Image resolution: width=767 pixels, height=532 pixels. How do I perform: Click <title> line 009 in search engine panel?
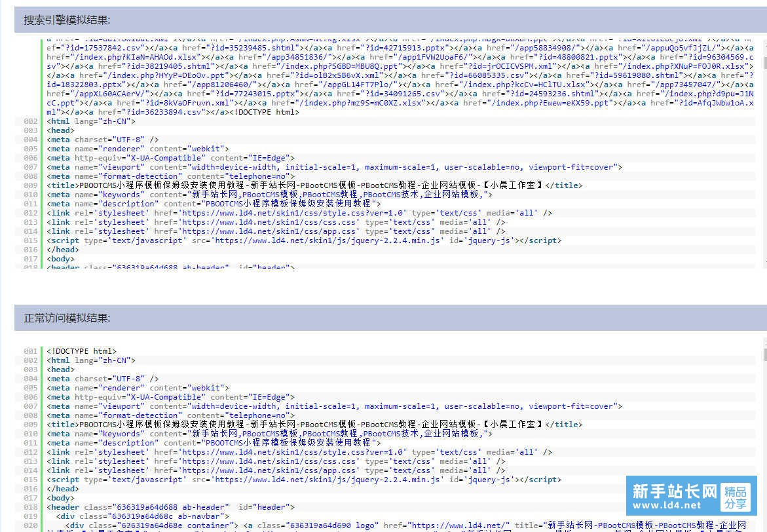(x=314, y=185)
